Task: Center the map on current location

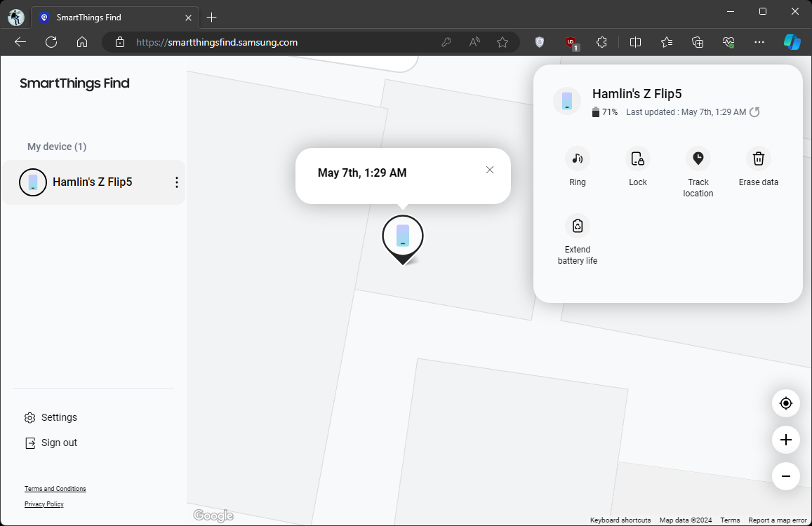Action: 785,403
